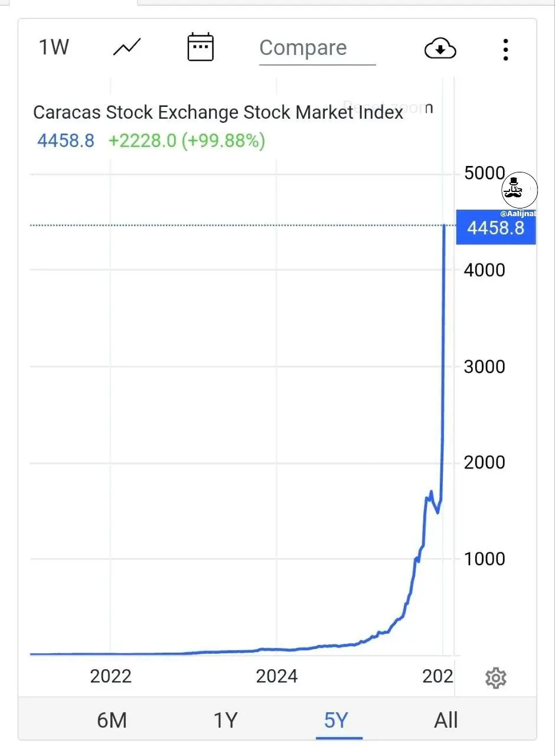Click the blue 4458.8 price axis label
This screenshot has height=756, width=555.
[x=495, y=227]
